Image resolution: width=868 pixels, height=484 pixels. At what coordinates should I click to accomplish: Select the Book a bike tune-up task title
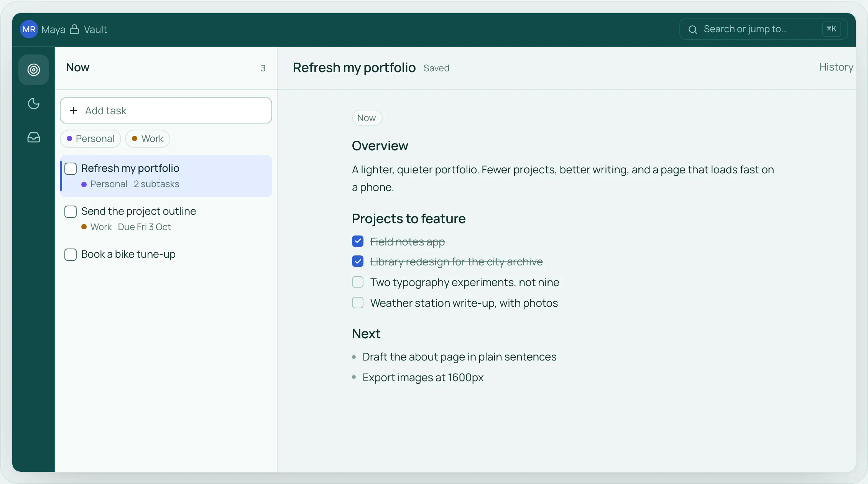pos(128,254)
